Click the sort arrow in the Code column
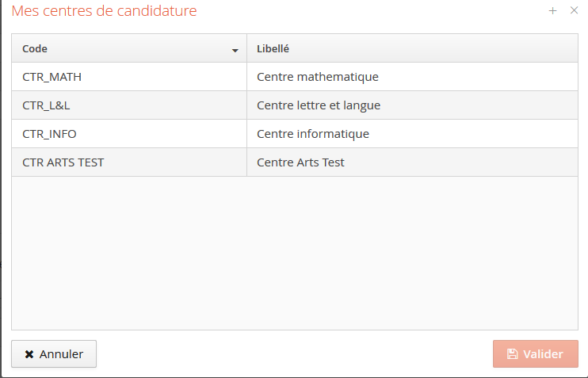The width and height of the screenshot is (588, 378). click(235, 50)
